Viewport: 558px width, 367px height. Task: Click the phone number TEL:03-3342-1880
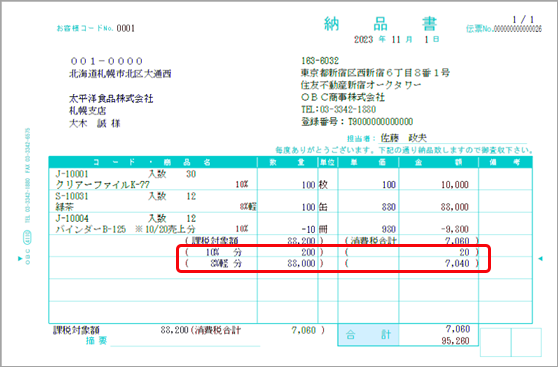coord(338,109)
